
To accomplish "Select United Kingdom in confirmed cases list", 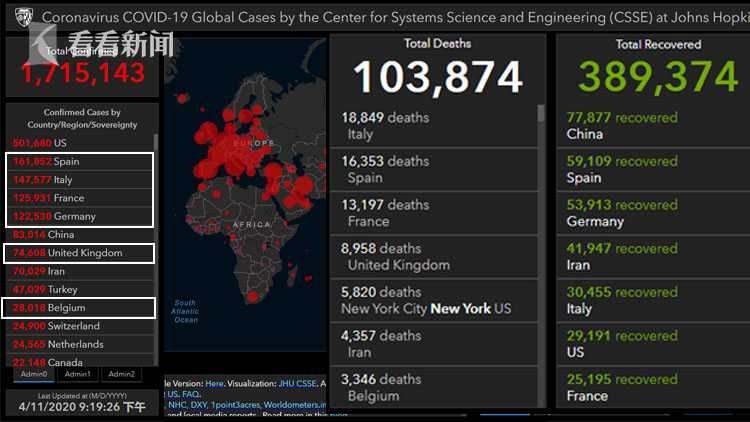I will pyautogui.click(x=80, y=253).
